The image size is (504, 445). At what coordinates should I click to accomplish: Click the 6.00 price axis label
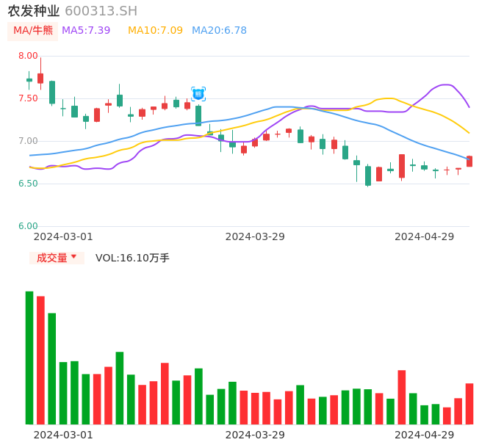coord(28,226)
